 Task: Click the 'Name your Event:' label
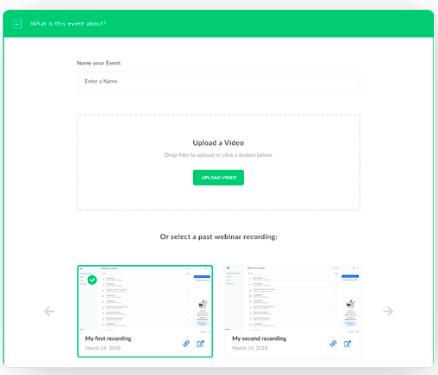pos(99,63)
